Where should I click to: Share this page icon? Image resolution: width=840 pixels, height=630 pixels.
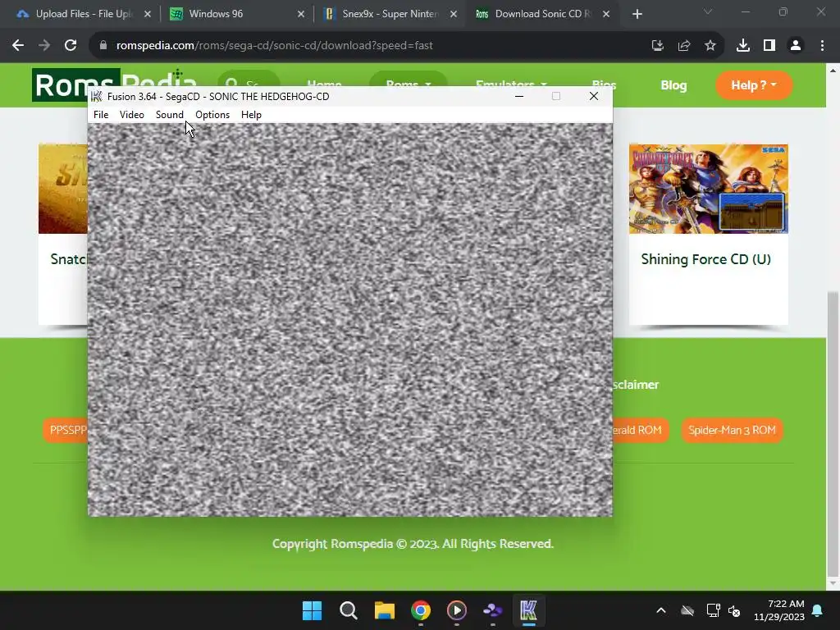coord(684,46)
